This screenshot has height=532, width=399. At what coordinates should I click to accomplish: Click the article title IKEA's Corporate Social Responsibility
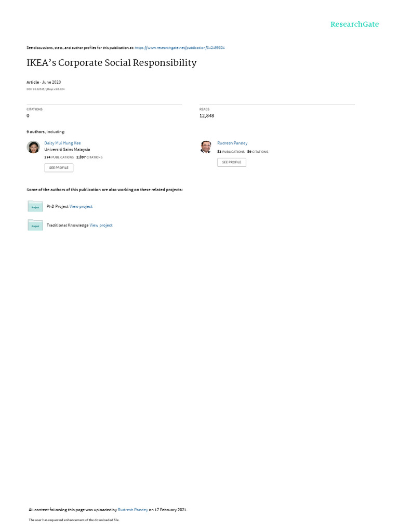pos(112,63)
